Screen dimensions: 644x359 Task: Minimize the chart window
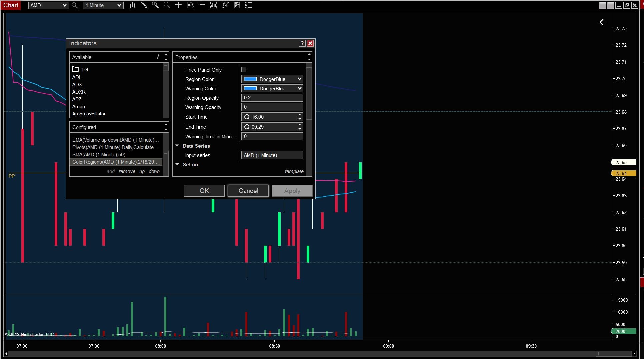point(619,5)
